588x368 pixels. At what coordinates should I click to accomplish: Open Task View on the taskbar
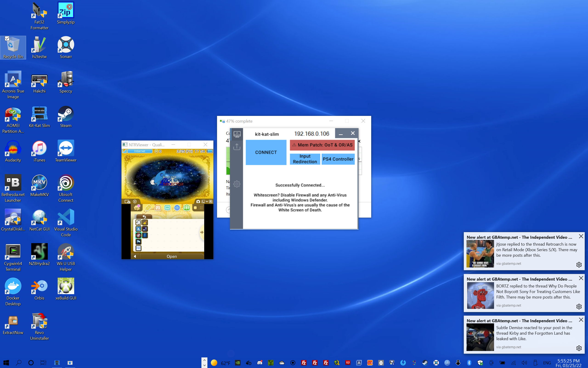(43, 363)
